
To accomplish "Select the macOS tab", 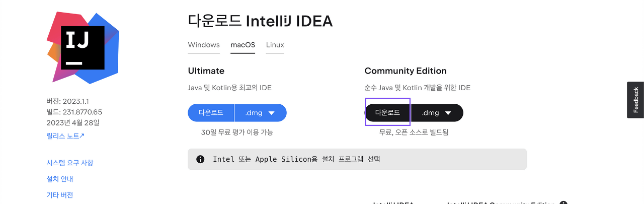I will click(x=243, y=45).
